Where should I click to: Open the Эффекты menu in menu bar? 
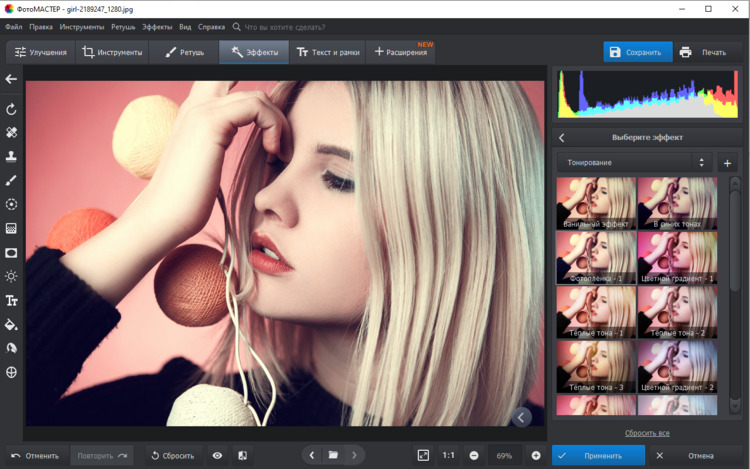156,27
